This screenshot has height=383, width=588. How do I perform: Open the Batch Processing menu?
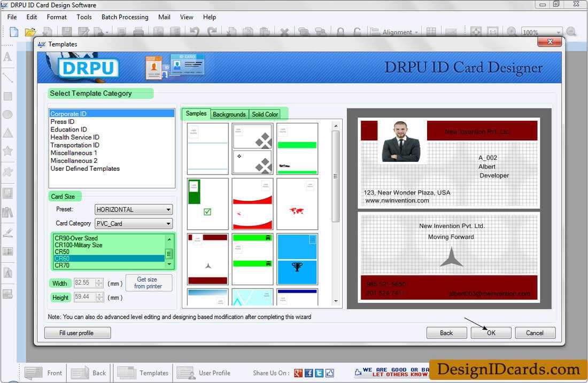(x=125, y=17)
